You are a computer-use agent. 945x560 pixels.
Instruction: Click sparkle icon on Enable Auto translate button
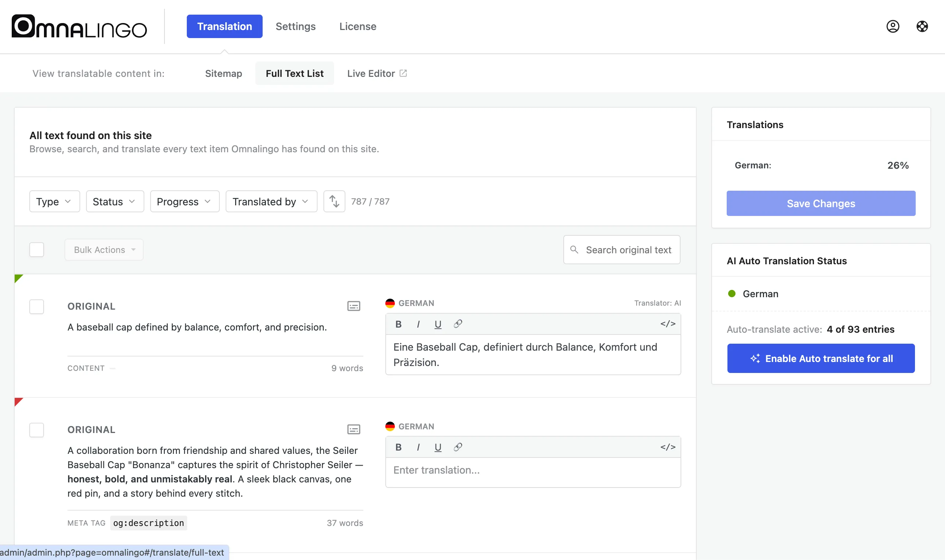[755, 358]
